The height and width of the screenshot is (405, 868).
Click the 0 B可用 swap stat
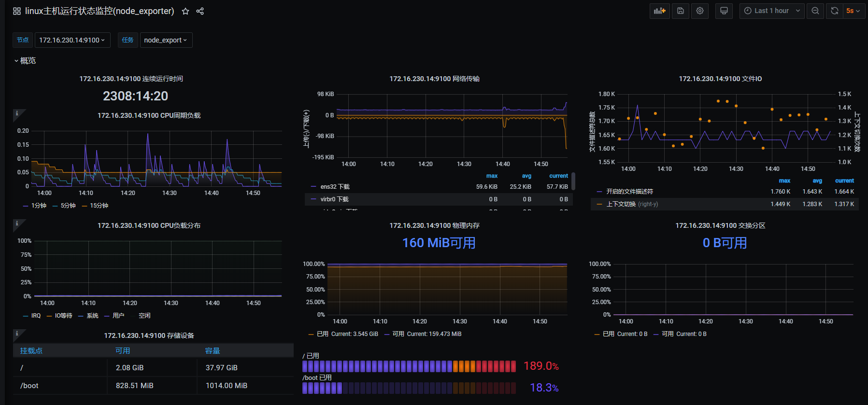[725, 243]
